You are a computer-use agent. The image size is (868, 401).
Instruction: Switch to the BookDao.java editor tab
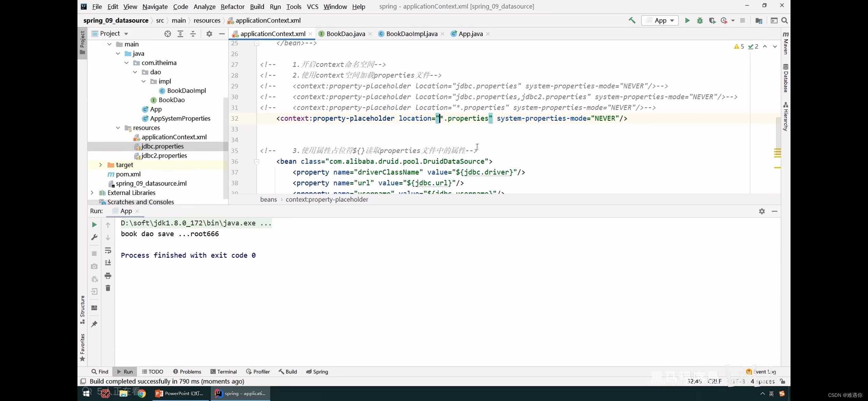(345, 34)
